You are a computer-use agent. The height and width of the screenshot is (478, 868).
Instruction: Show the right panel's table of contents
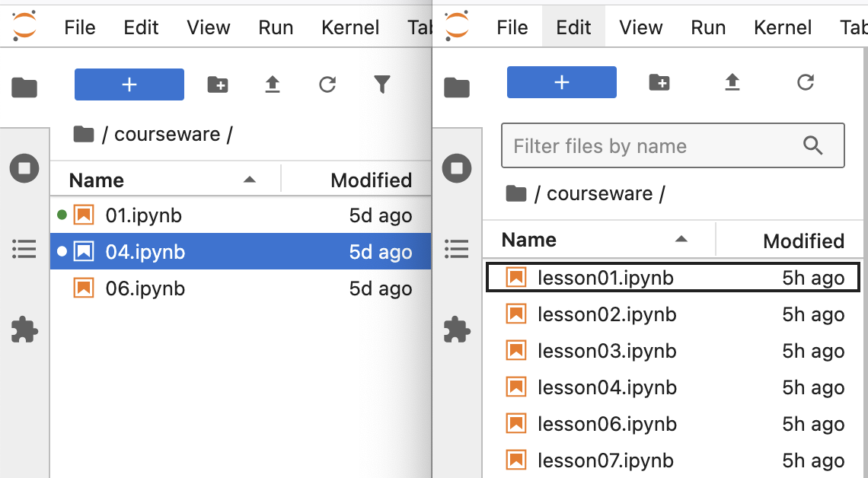click(x=457, y=248)
